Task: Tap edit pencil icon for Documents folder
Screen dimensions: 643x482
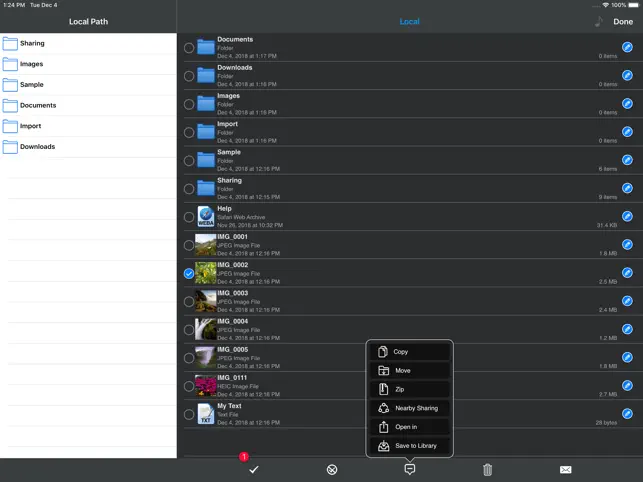Action: (x=627, y=47)
